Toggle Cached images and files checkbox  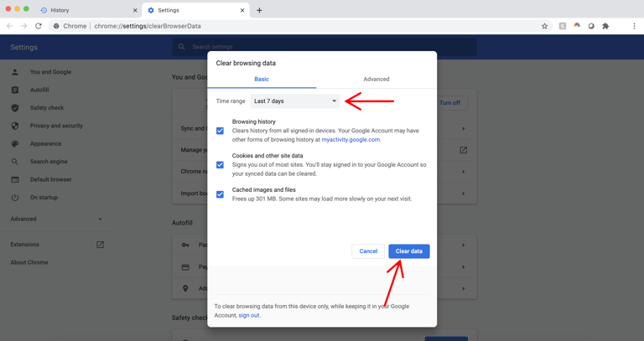[221, 194]
